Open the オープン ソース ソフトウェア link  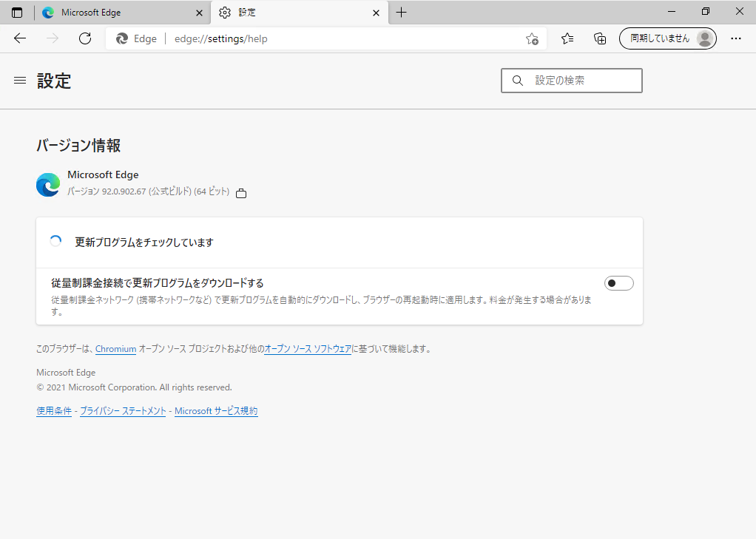pyautogui.click(x=308, y=348)
